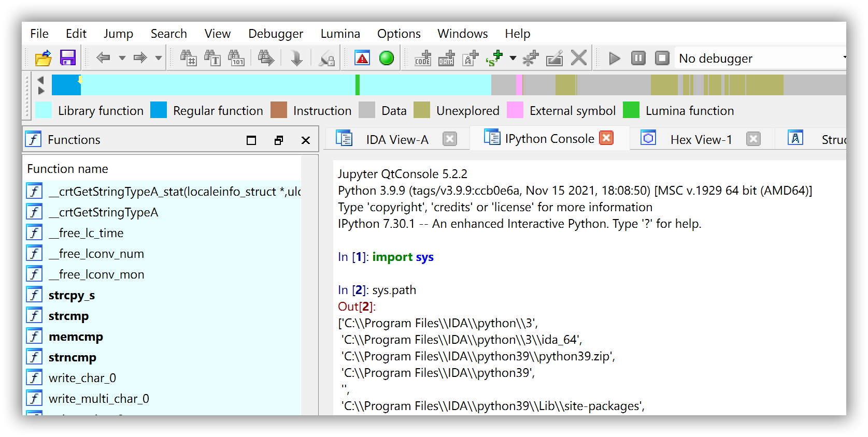
Task: Click the start process play button
Action: 615,58
